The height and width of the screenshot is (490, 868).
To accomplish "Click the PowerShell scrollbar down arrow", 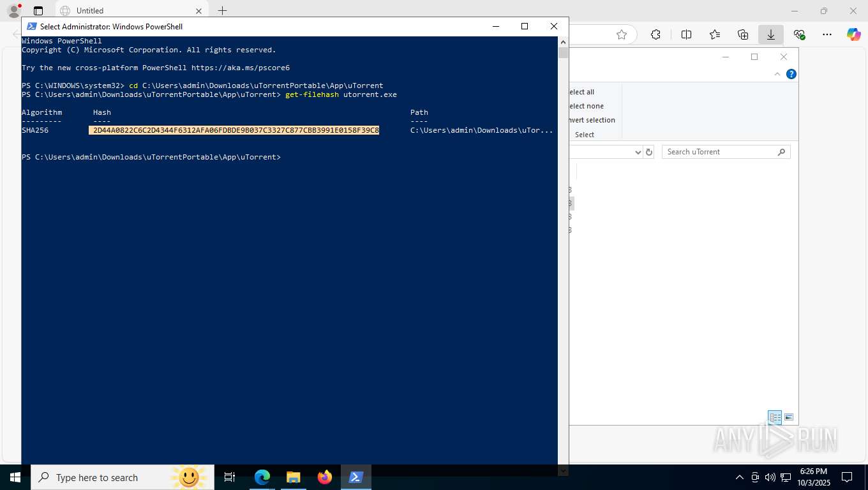I will (x=563, y=471).
